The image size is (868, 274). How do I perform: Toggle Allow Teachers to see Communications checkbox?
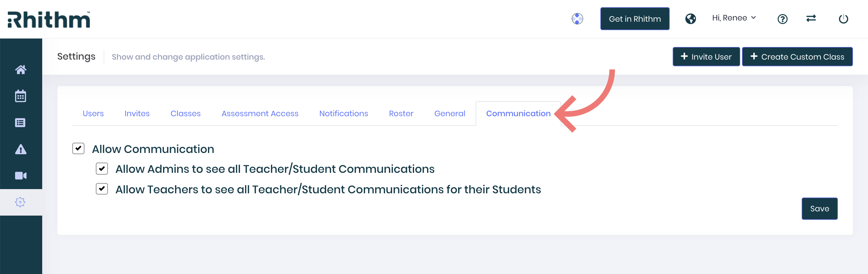point(102,189)
